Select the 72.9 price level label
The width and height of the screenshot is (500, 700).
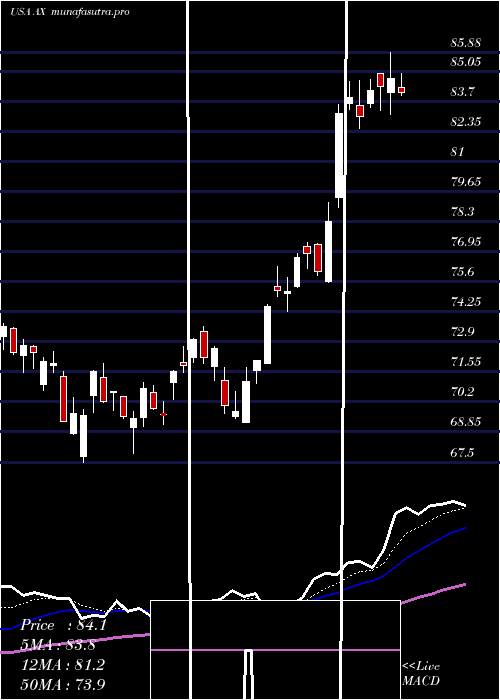tap(462, 332)
